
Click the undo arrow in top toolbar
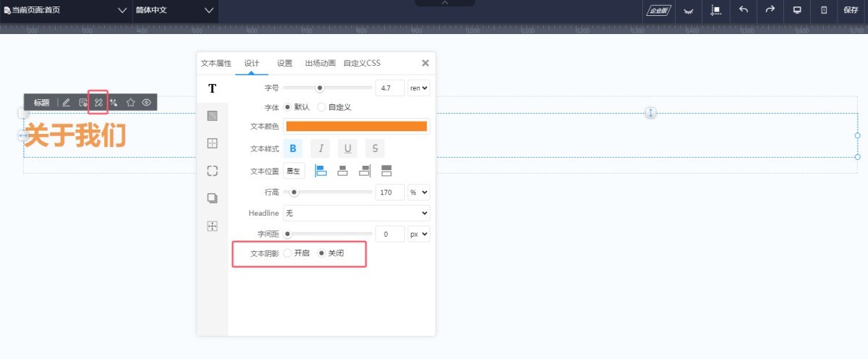coord(744,10)
